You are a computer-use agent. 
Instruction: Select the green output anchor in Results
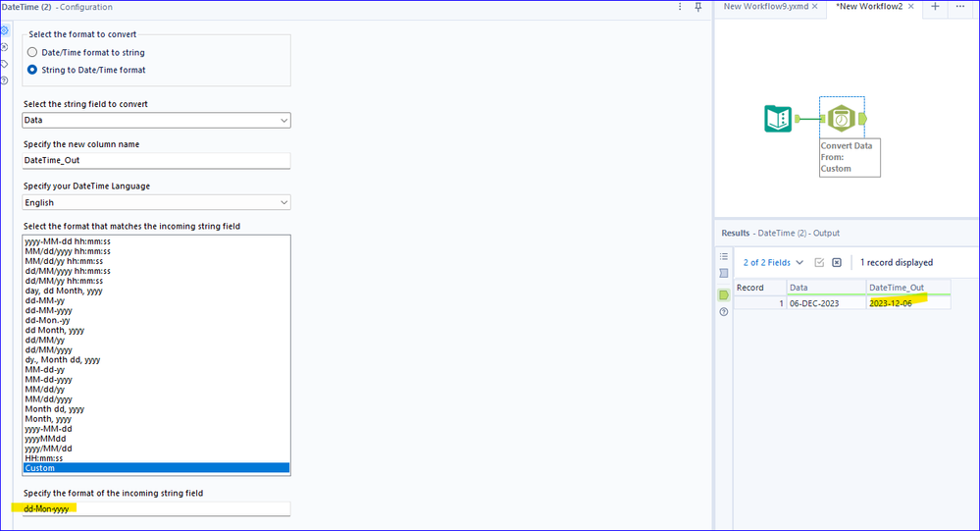[724, 294]
